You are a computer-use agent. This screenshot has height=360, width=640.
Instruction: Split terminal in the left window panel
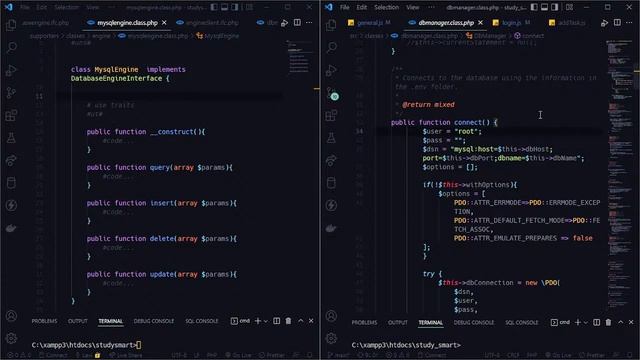click(x=276, y=321)
